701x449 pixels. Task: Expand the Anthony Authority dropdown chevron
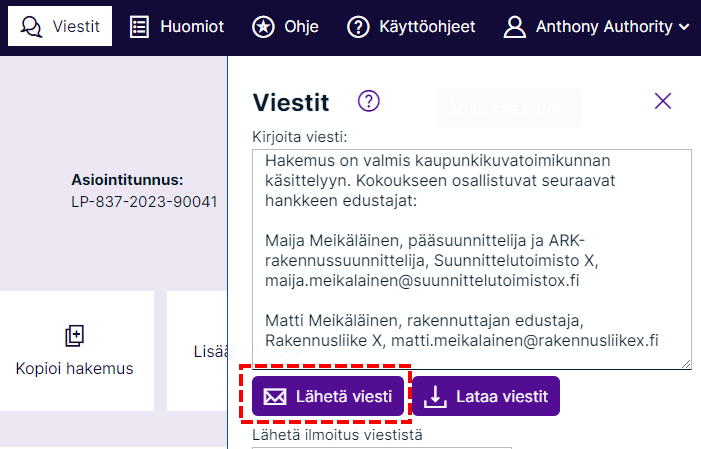click(684, 27)
